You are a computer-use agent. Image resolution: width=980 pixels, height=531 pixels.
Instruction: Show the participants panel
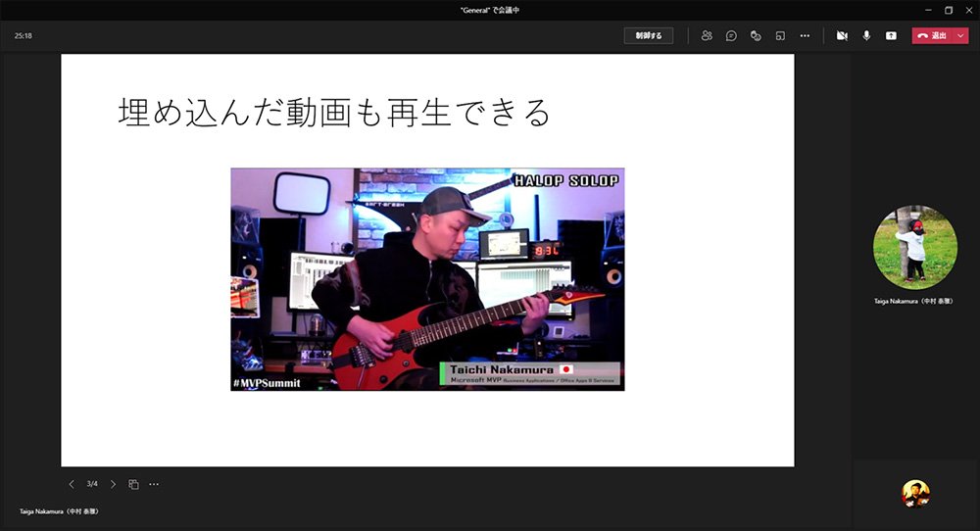click(x=707, y=35)
